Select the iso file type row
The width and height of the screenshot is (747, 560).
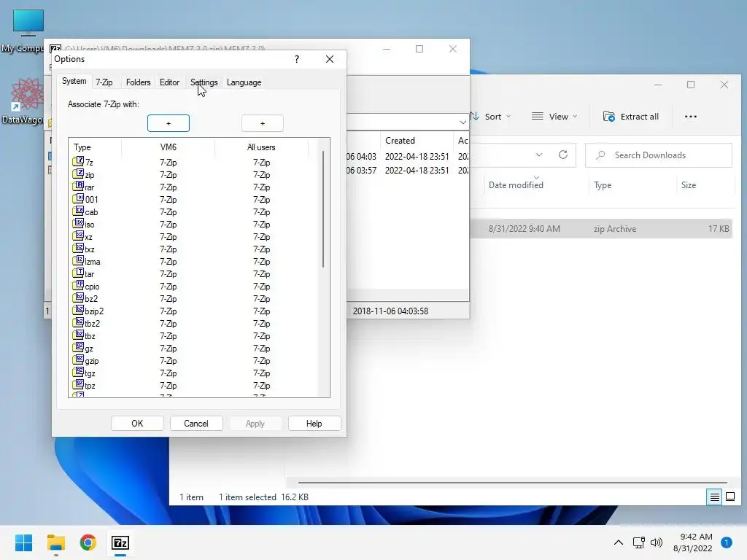point(194,225)
